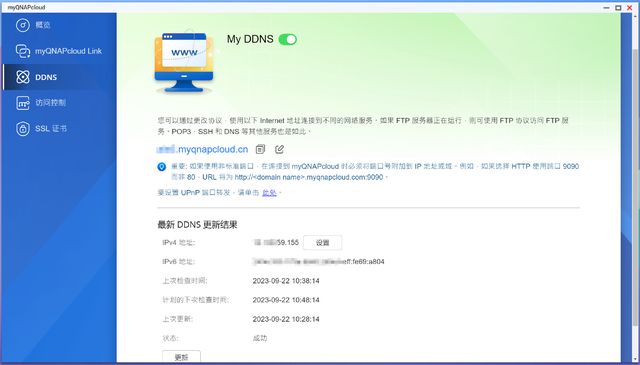The height and width of the screenshot is (365, 640).
Task: Click the IPv4 address value ending 59.155
Action: (276, 243)
